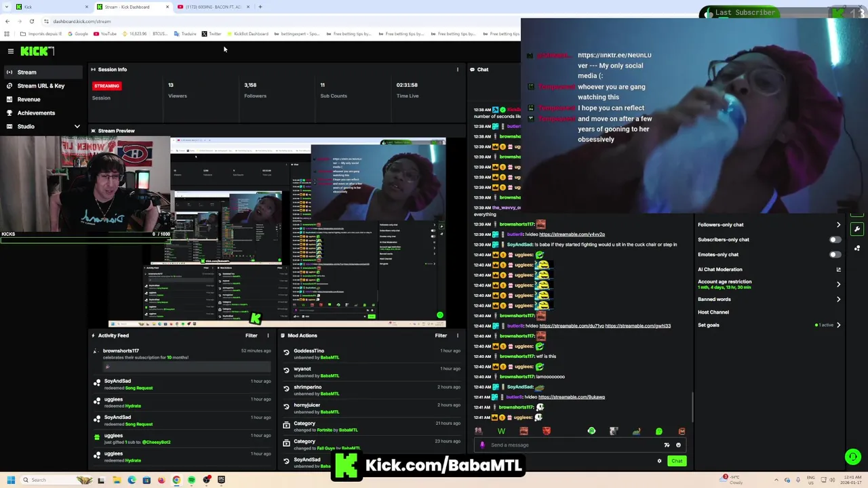Click the STREAMING status badge

click(x=106, y=85)
